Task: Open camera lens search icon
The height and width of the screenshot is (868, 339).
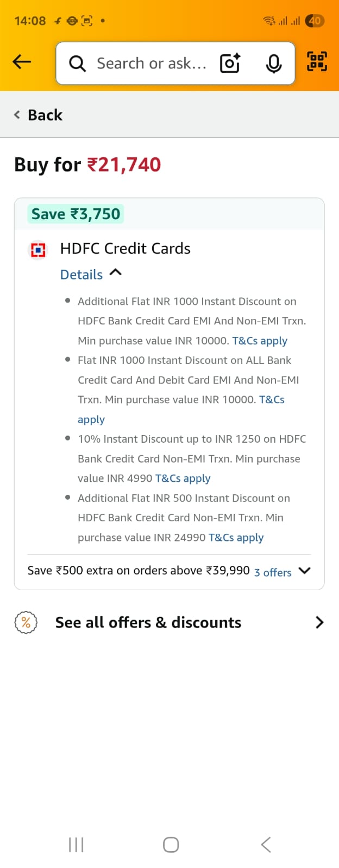Action: pyautogui.click(x=230, y=63)
